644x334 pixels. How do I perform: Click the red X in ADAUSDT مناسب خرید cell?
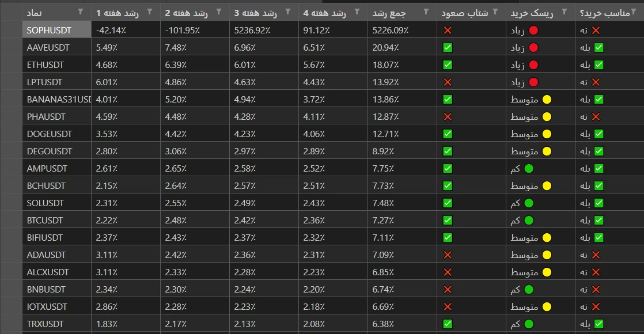tap(596, 255)
